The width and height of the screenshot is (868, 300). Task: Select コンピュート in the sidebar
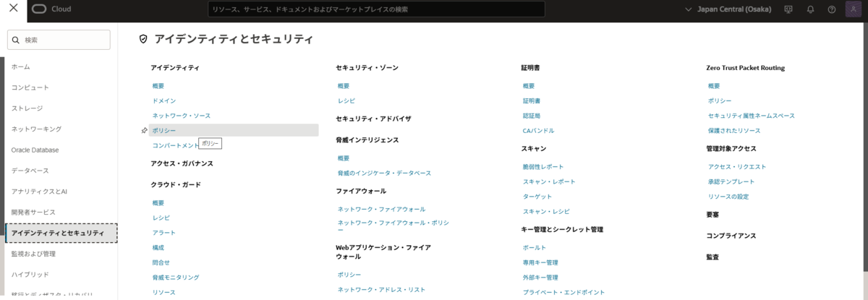point(30,87)
